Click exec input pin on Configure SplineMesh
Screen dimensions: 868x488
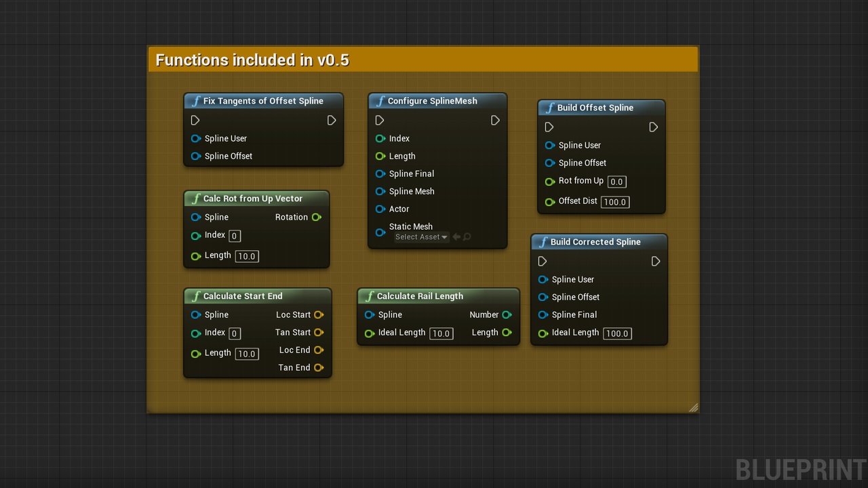pyautogui.click(x=380, y=120)
